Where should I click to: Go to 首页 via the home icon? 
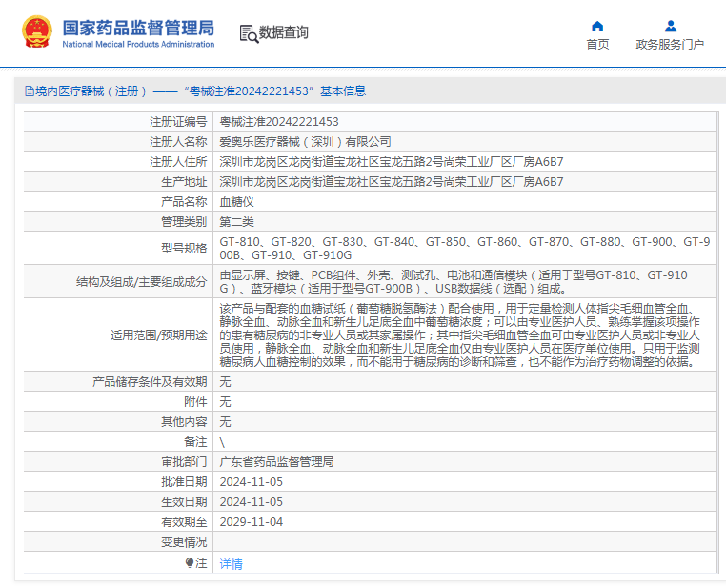click(x=597, y=26)
